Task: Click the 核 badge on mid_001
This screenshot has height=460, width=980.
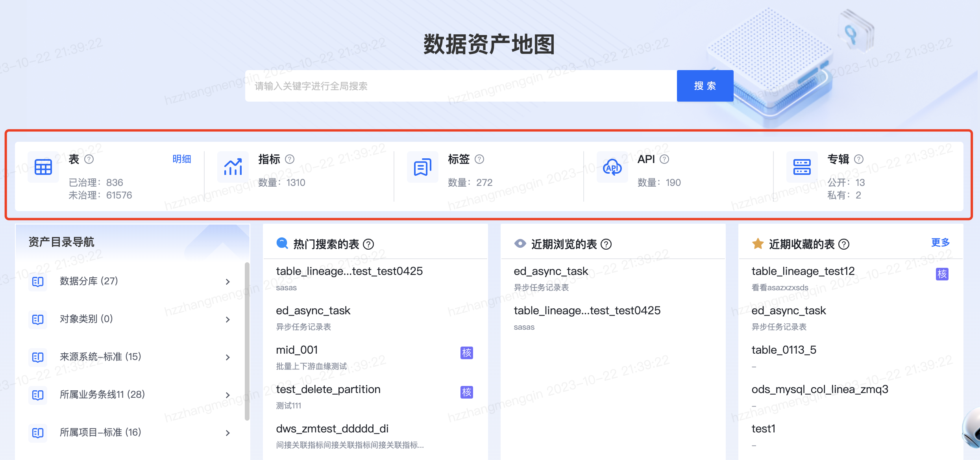Action: point(467,352)
